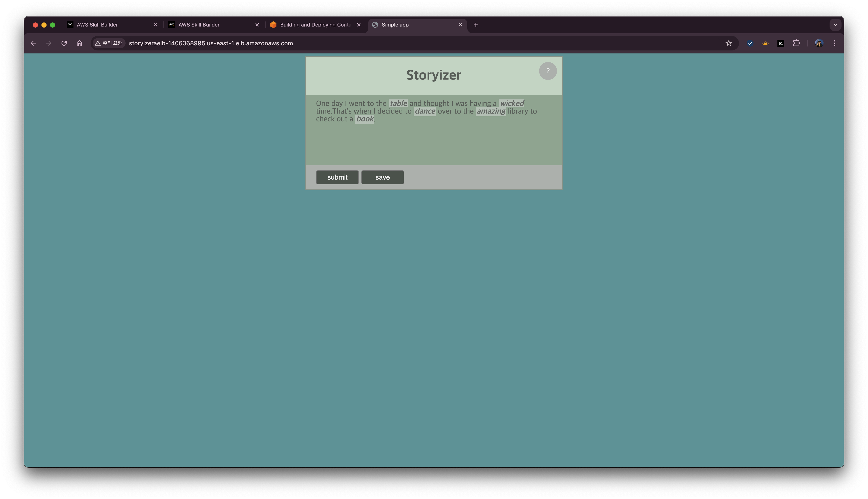Image resolution: width=868 pixels, height=499 pixels.
Task: Close the first AWS Skill Builder tab
Action: point(155,25)
